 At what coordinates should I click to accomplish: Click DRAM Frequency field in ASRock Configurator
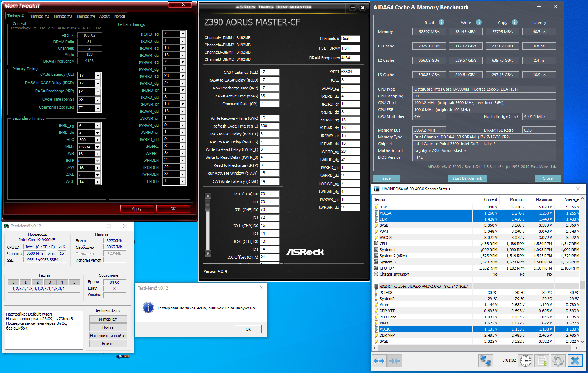[x=350, y=58]
